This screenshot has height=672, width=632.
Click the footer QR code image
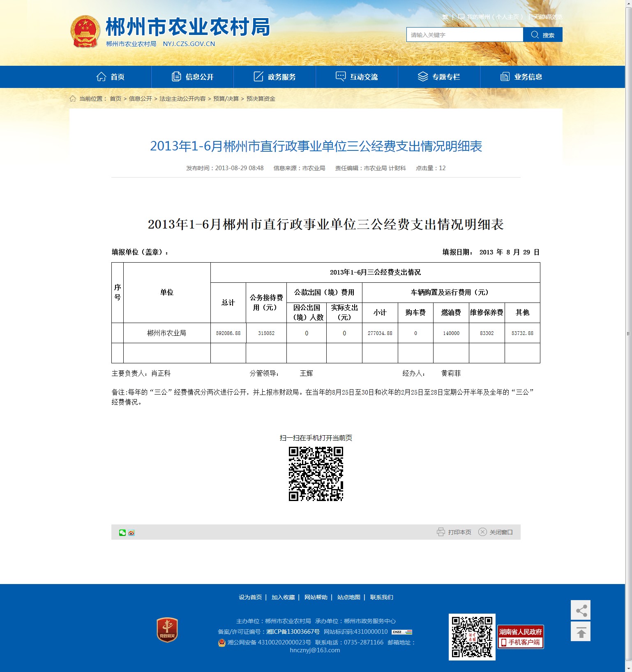click(472, 637)
